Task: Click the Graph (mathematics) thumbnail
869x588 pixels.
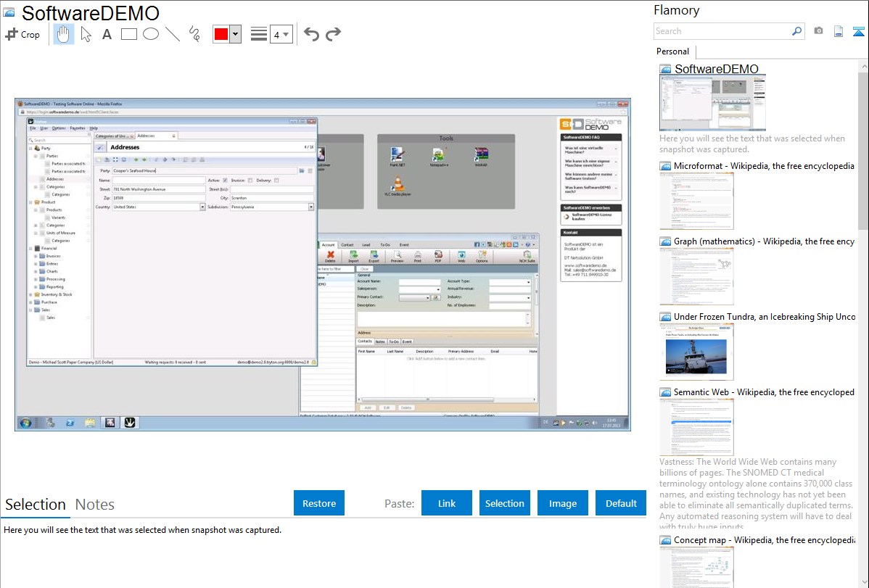Action: click(x=696, y=276)
